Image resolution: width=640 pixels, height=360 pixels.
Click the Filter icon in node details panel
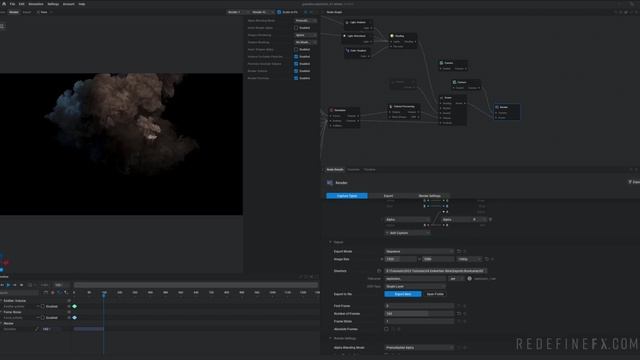(630, 182)
